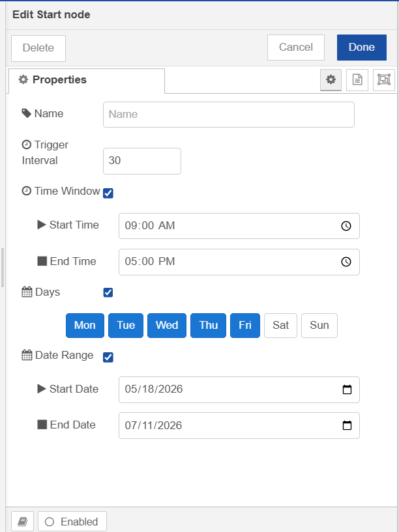Delete the Start node

coord(38,48)
